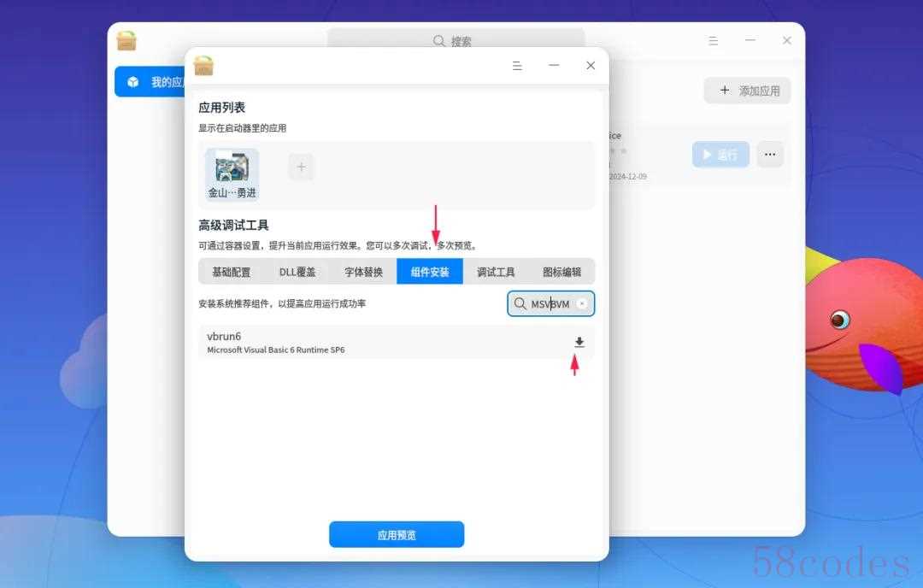The width and height of the screenshot is (923, 588).
Task: Click the magnifier icon in component search
Action: click(x=520, y=303)
